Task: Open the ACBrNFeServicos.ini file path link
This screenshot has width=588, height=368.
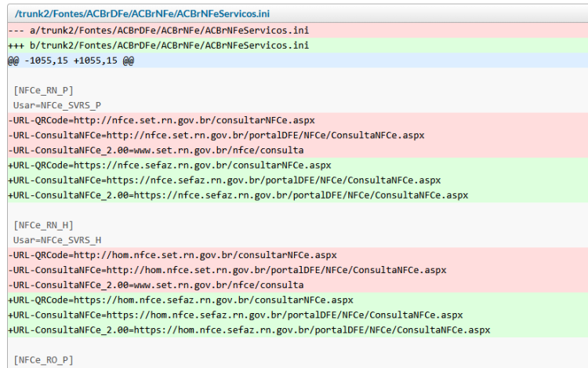Action: tap(142, 14)
